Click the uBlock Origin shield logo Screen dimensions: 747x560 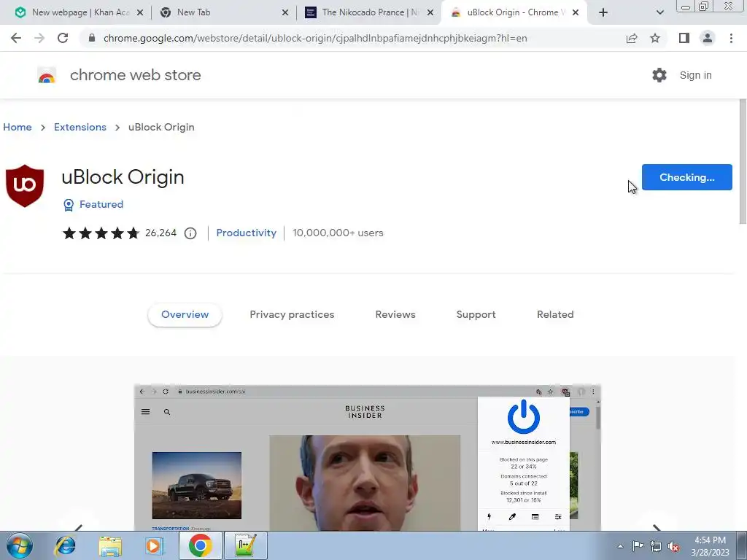click(x=25, y=186)
